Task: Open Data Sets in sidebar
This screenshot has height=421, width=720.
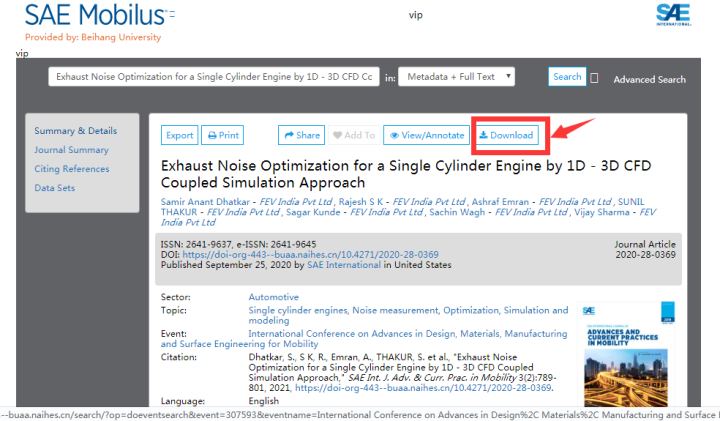Action: tap(55, 187)
